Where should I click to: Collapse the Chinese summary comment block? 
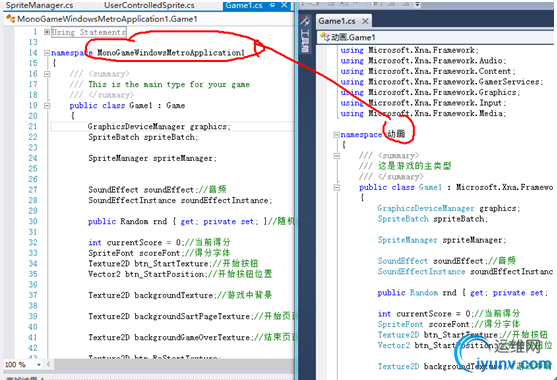tap(336, 156)
